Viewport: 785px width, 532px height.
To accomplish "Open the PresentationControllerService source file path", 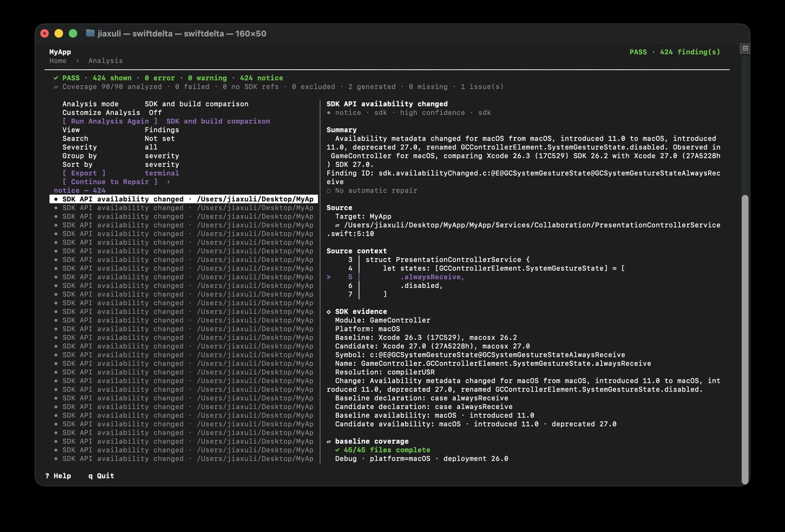I will (x=523, y=229).
